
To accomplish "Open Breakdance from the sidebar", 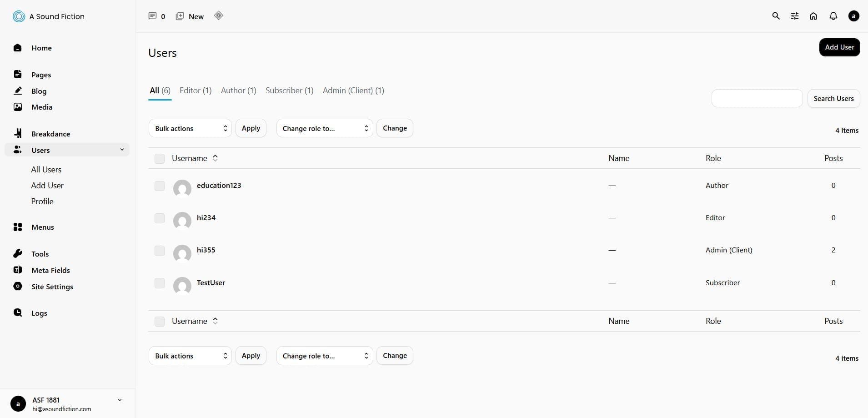I will (50, 134).
